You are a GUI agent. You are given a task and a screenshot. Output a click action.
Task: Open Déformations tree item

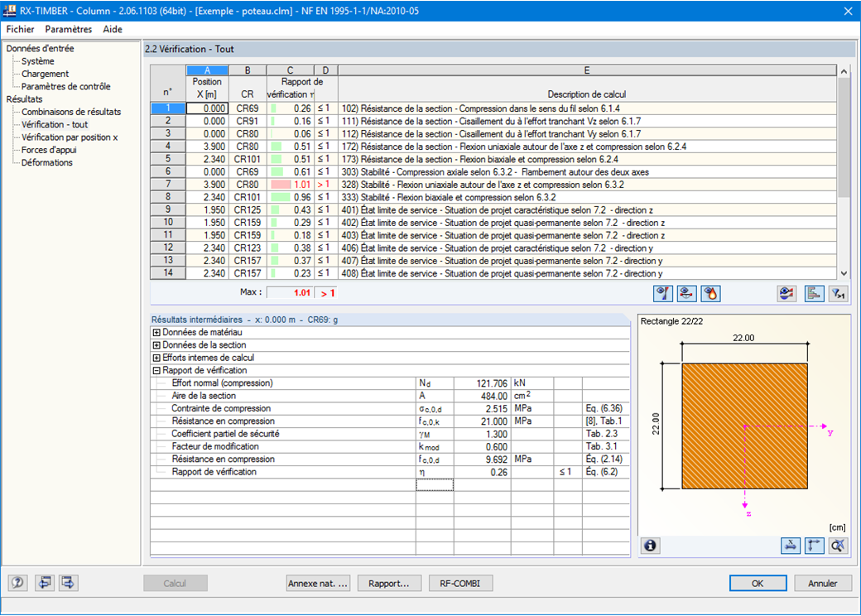[46, 162]
